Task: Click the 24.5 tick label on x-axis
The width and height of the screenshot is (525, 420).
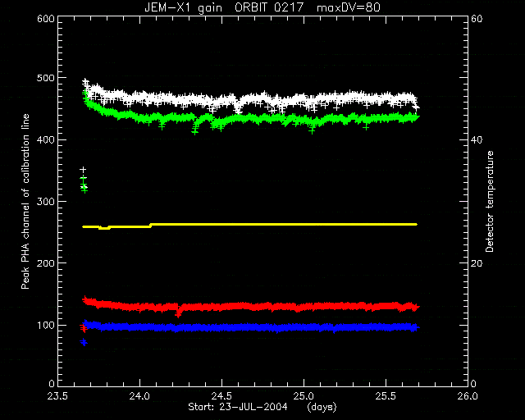Action: point(221,396)
